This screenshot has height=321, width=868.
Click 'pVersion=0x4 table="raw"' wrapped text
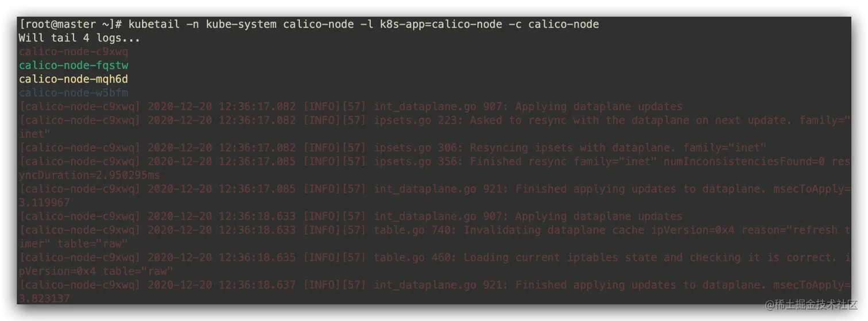click(96, 271)
